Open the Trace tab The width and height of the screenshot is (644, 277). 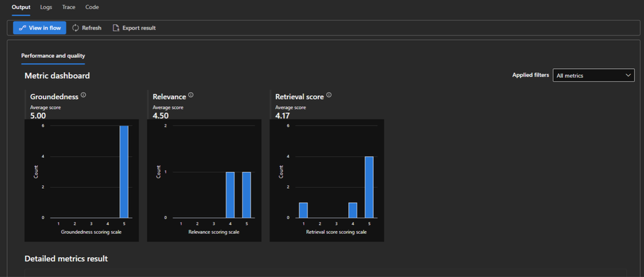coord(68,7)
